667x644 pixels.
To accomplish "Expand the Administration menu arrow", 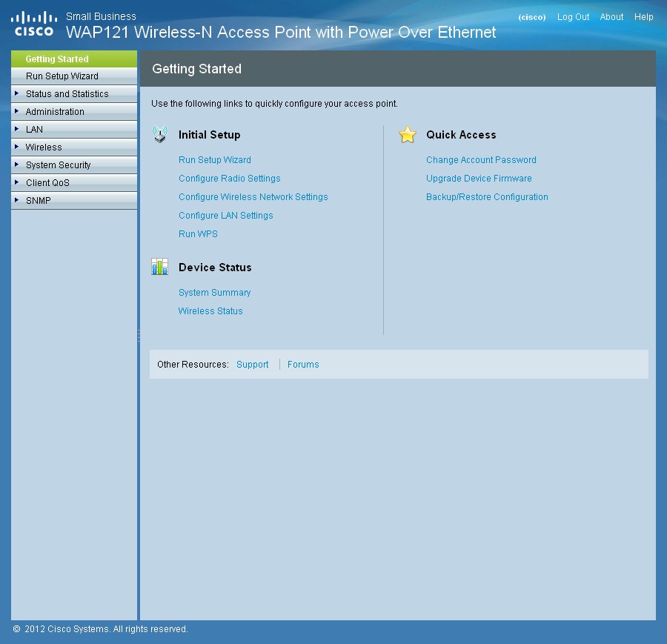I will click(16, 111).
